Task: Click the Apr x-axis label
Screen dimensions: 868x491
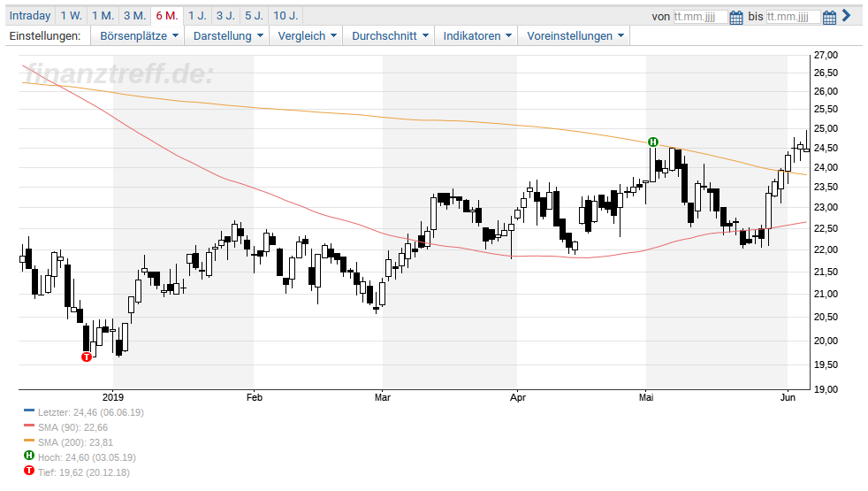Action: coord(518,397)
